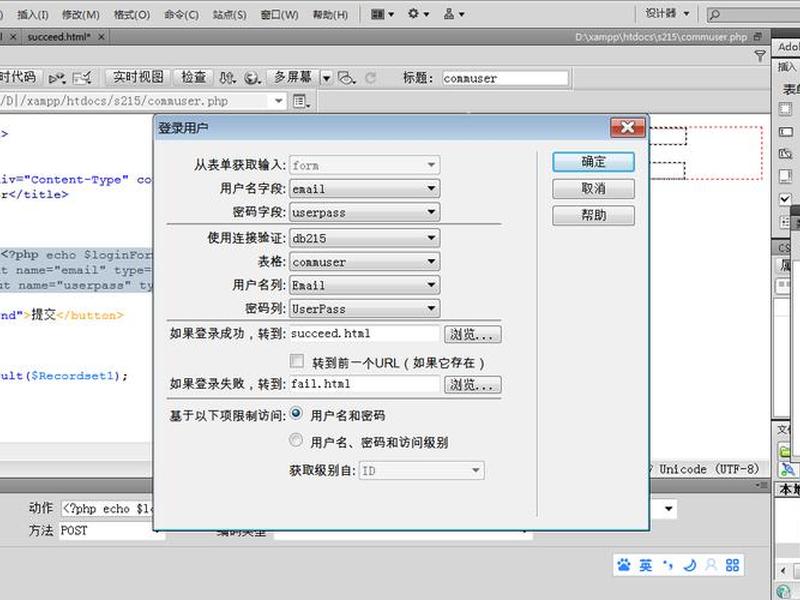The image size is (800, 600).
Task: Click the connect to remote server icon
Action: pos(787,469)
